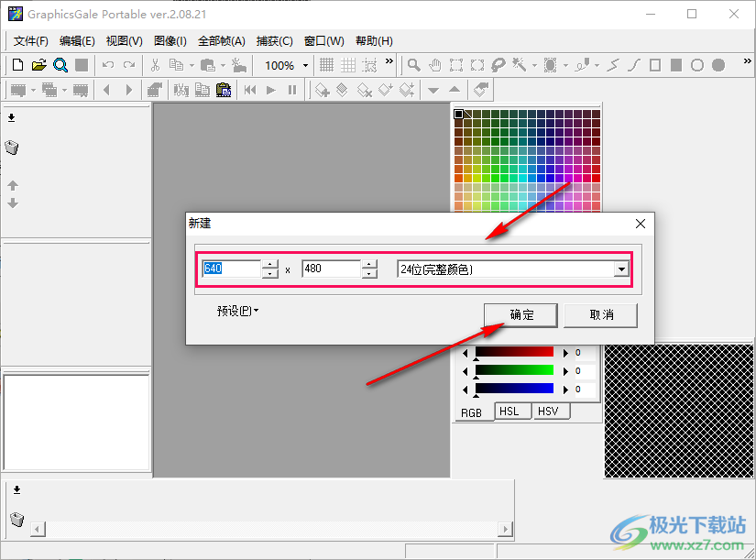Click the Copy icon
Image resolution: width=756 pixels, height=560 pixels.
(x=177, y=65)
